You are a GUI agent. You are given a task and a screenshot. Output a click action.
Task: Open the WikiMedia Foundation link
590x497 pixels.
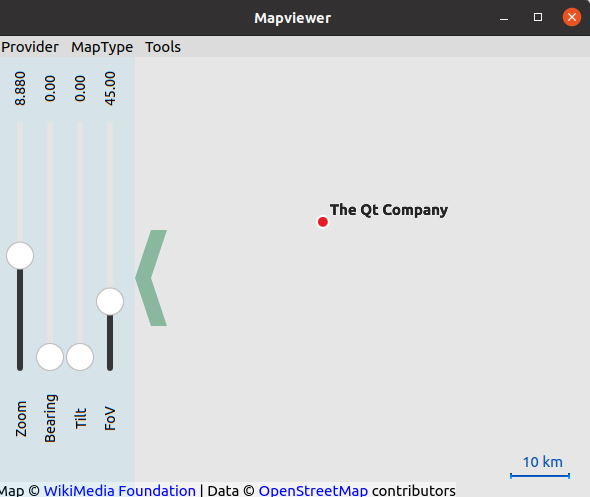[120, 491]
